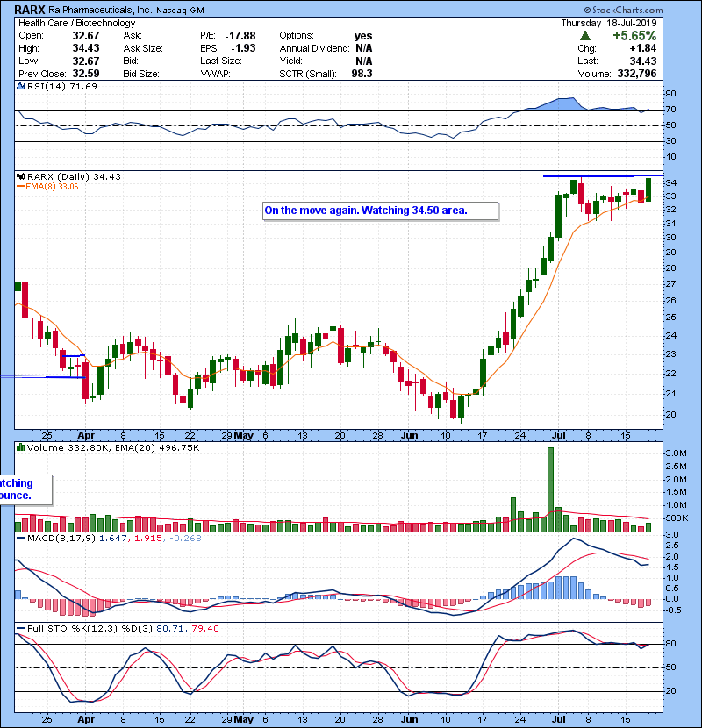Click the 'On the move again' annotation box

tap(381, 211)
